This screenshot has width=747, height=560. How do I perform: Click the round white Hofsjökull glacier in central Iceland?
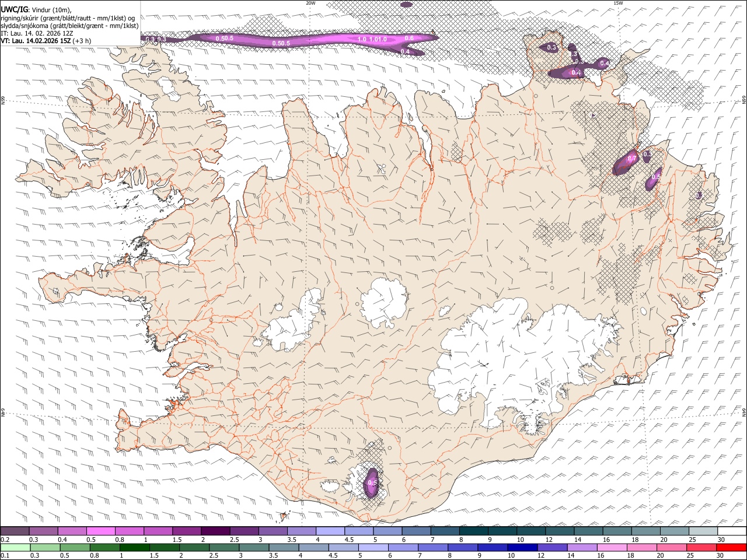tap(383, 303)
